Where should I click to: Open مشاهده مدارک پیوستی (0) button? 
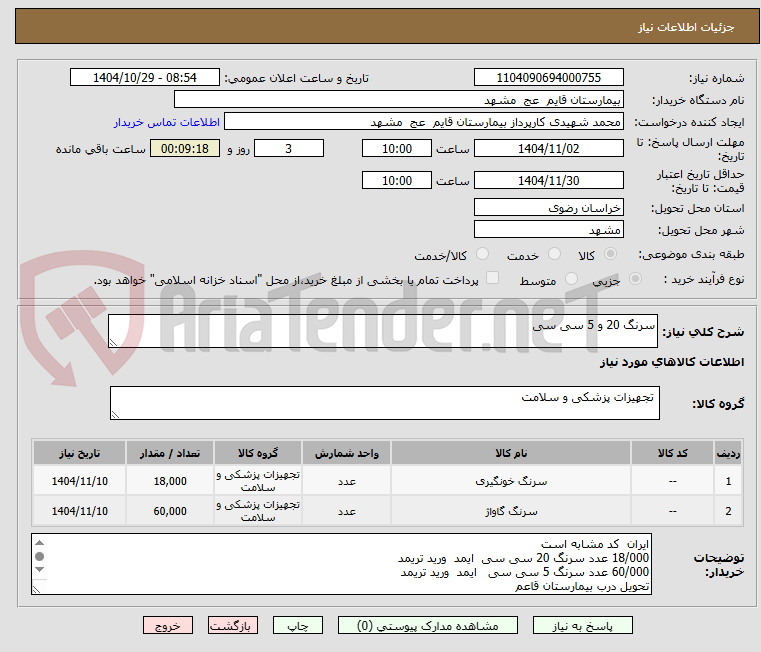pyautogui.click(x=428, y=625)
